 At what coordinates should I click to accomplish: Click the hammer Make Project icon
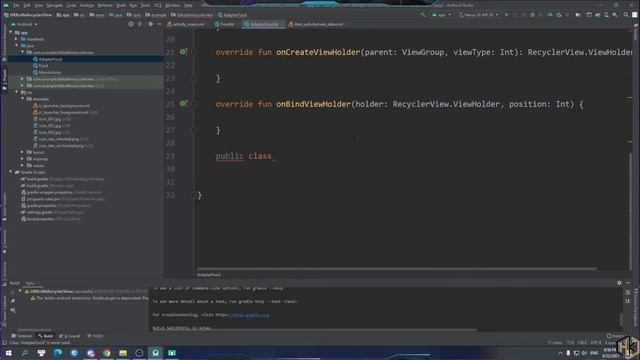(x=423, y=15)
